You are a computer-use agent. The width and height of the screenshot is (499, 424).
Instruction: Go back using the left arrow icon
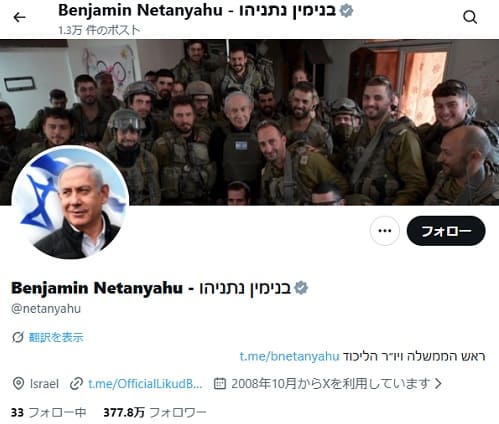tap(19, 17)
